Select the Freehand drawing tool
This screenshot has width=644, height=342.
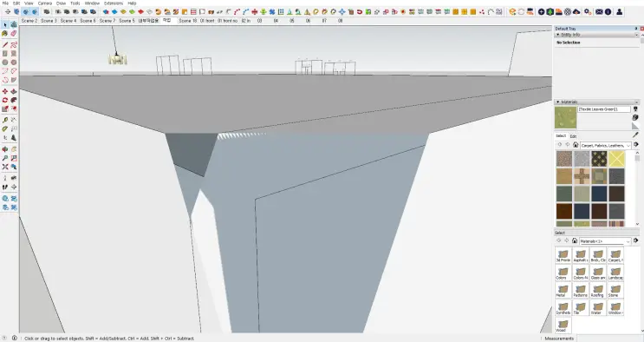(14, 45)
